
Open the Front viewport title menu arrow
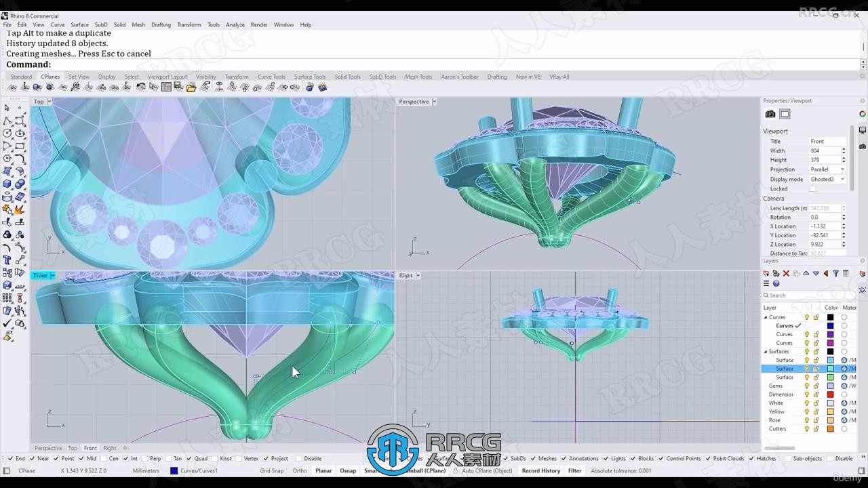tap(52, 275)
